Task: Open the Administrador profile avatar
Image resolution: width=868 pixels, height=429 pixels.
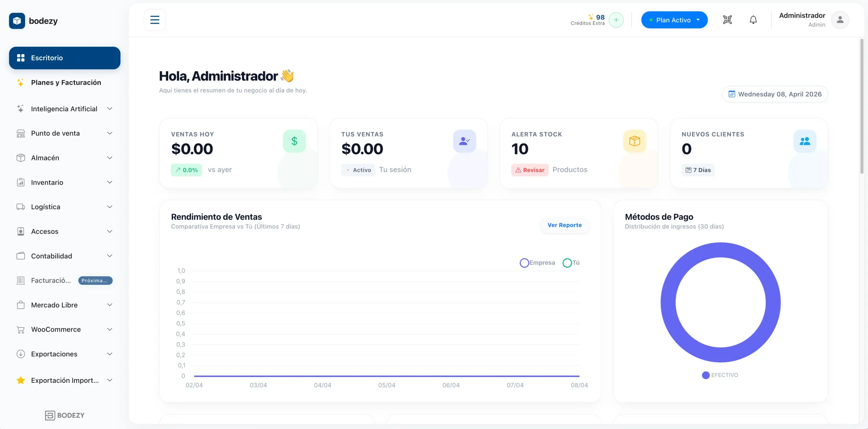Action: click(840, 20)
